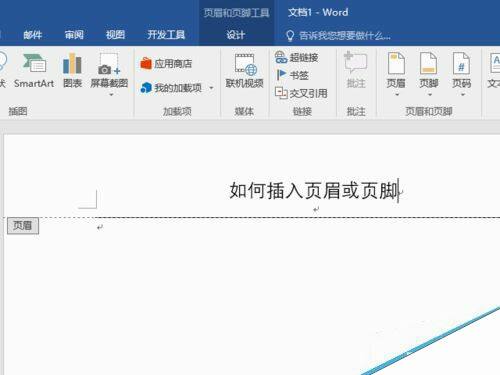Image resolution: width=500 pixels, height=375 pixels.
Task: Go to the 设计 design tab
Action: (236, 35)
